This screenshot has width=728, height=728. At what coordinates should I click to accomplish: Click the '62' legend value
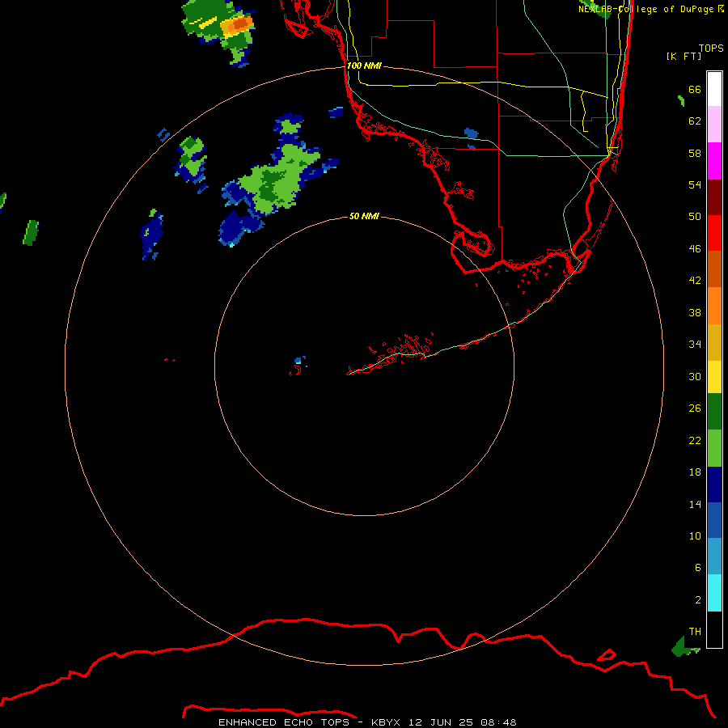click(x=695, y=121)
